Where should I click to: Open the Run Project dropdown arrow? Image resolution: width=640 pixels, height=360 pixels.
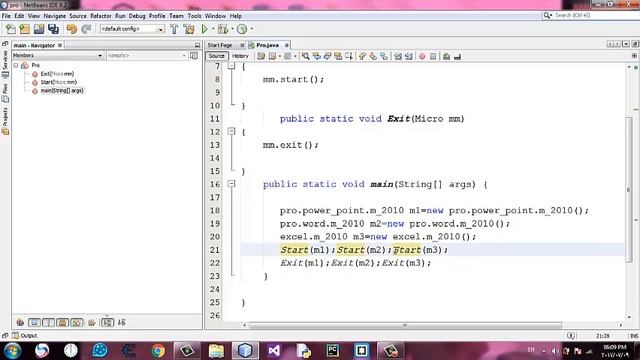pos(213,29)
